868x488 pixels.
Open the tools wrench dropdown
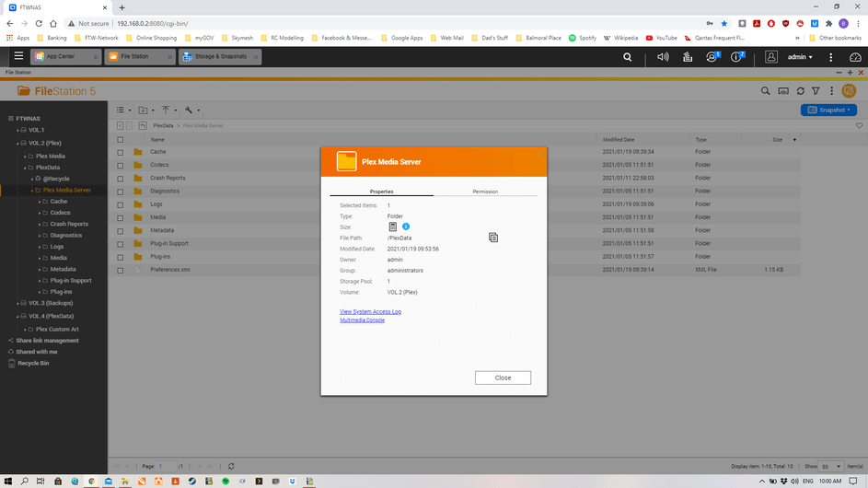pos(192,110)
